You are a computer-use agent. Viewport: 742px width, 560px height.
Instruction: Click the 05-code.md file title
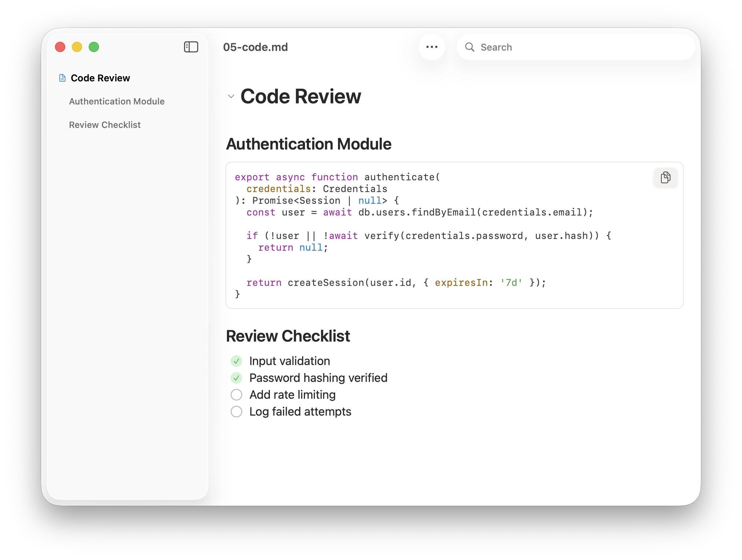pyautogui.click(x=256, y=47)
